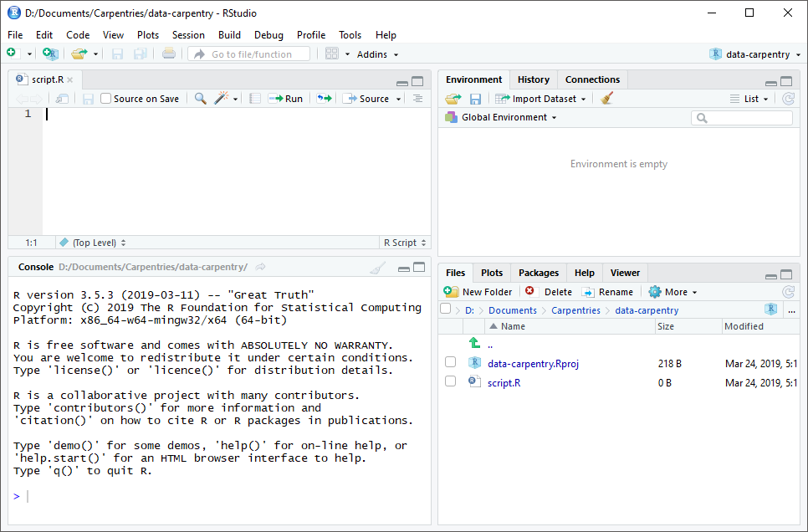Check the checkbox next to script.R
The width and height of the screenshot is (808, 532).
(x=450, y=384)
